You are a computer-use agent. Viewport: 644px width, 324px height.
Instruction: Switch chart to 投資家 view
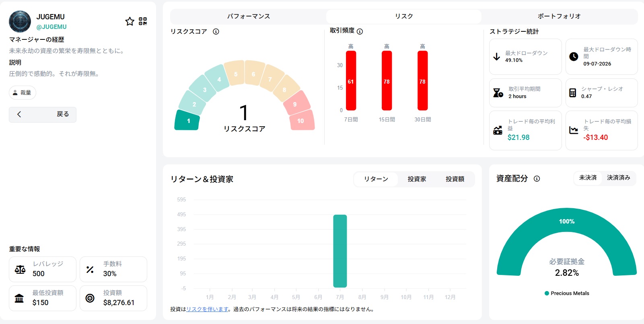pos(417,179)
